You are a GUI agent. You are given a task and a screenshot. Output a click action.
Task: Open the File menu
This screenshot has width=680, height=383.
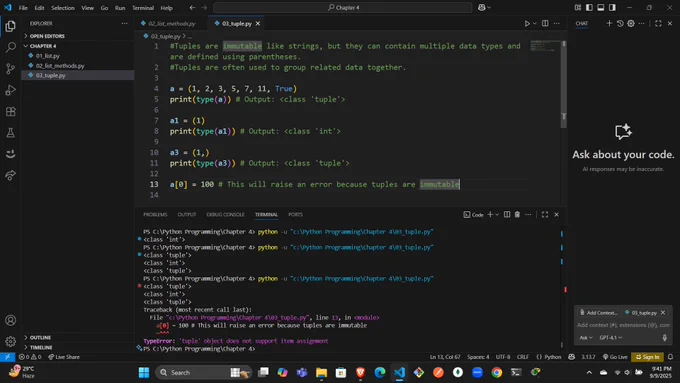pyautogui.click(x=23, y=8)
